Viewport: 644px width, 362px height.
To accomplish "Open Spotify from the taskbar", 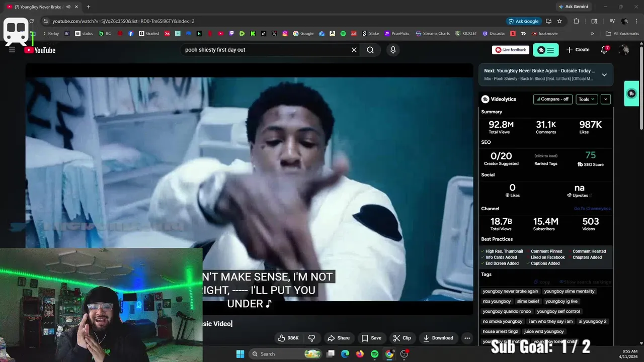I will pyautogui.click(x=374, y=354).
